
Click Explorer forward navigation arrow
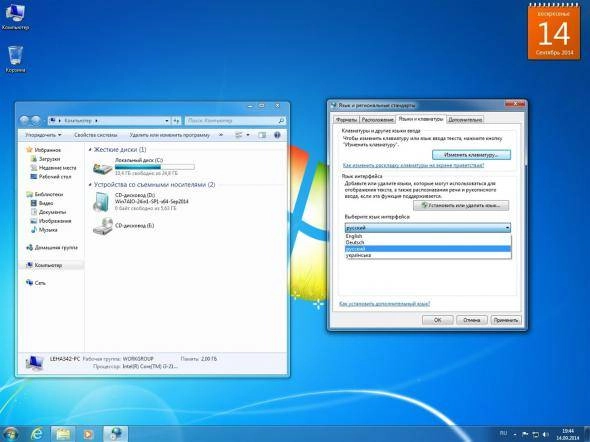[36, 120]
